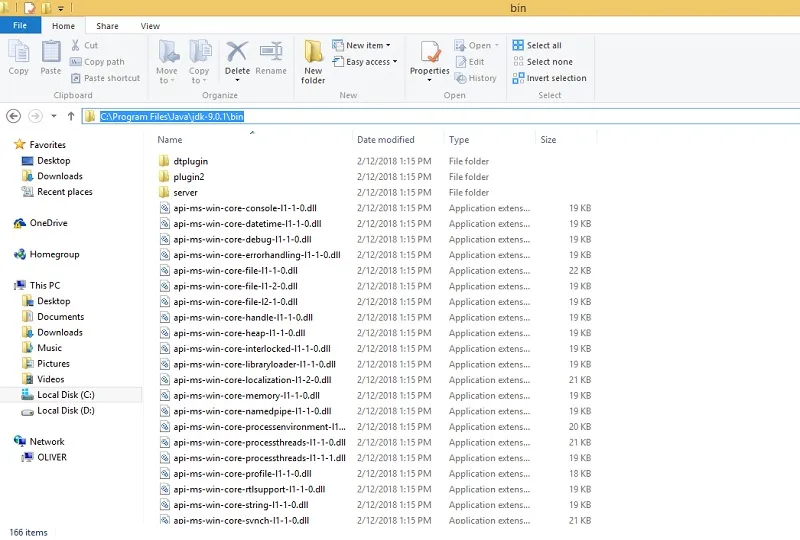Open the Properties icon
The height and width of the screenshot is (540, 800).
point(430,52)
